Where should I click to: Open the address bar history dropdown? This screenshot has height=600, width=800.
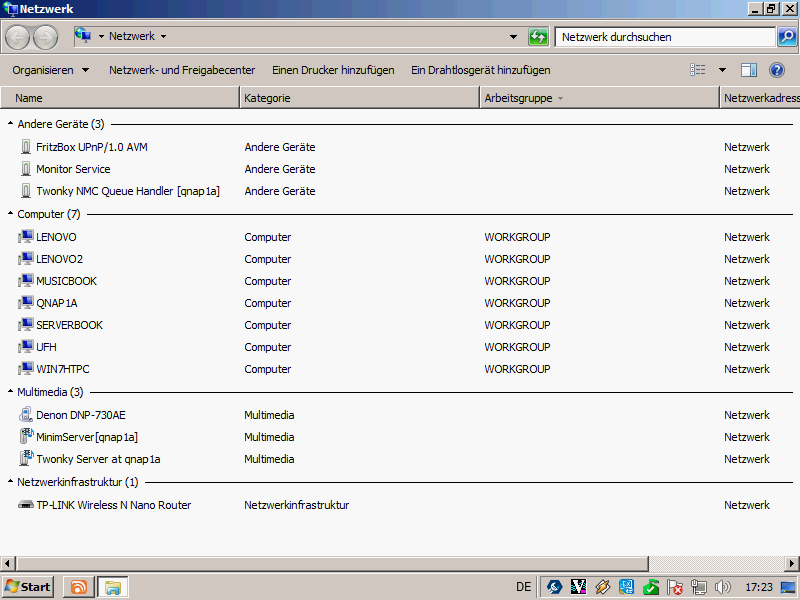pyautogui.click(x=513, y=37)
